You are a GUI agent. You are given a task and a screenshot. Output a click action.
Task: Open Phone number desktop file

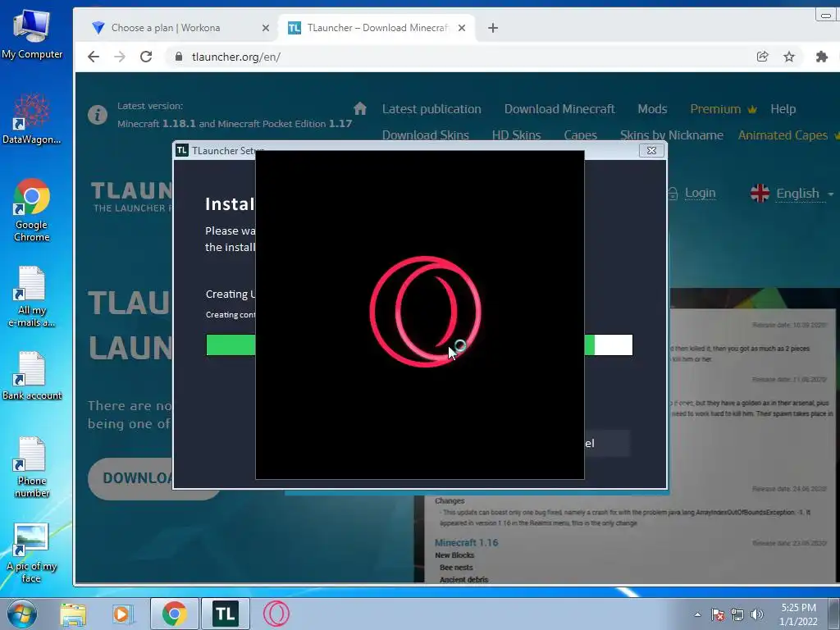32,467
